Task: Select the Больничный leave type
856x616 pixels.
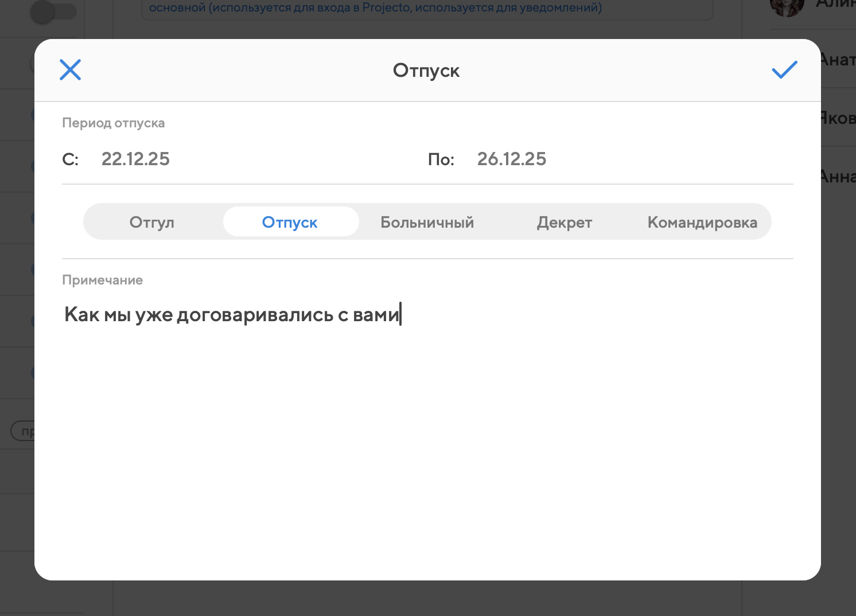Action: click(427, 222)
